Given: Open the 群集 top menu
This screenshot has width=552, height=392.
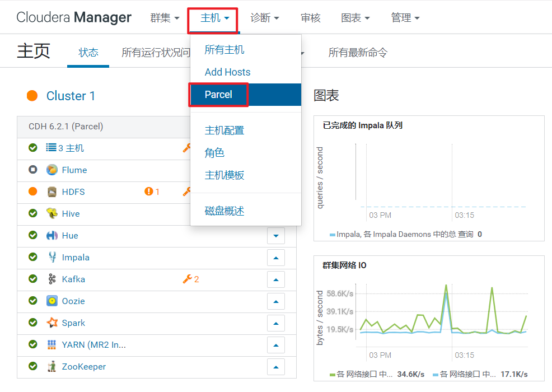Looking at the screenshot, I should click(x=165, y=17).
